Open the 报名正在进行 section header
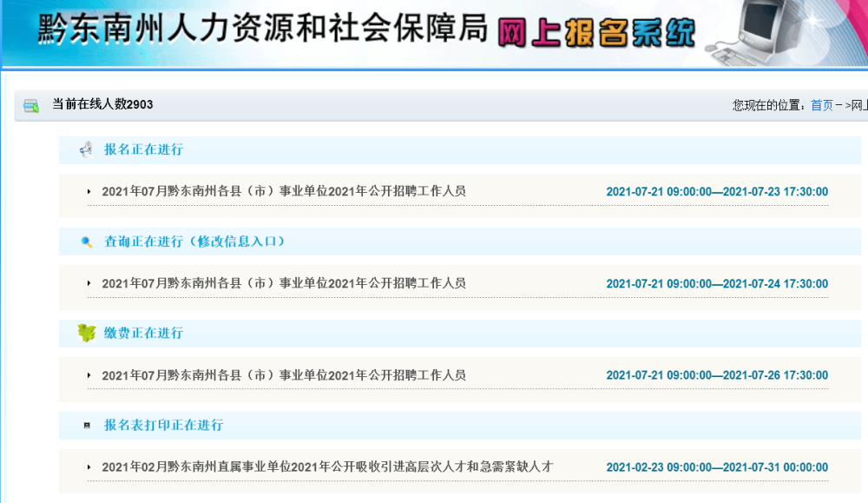The width and height of the screenshot is (868, 503). 143,149
